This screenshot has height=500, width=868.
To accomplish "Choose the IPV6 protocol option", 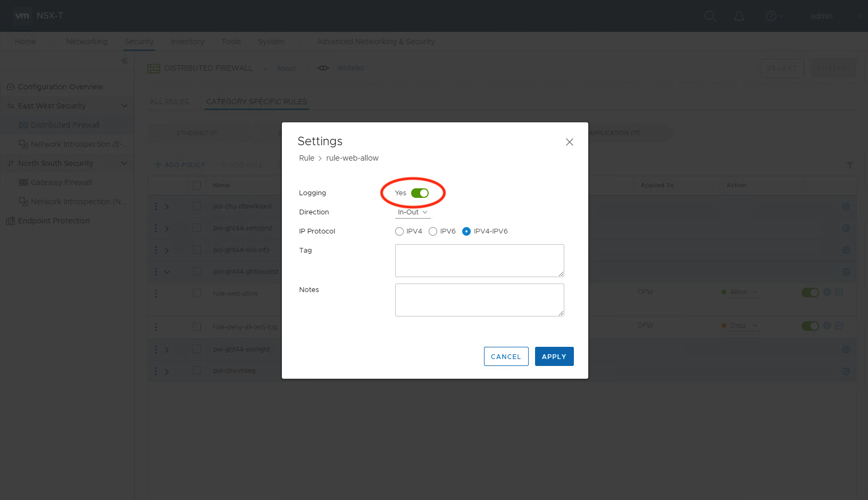I will (433, 231).
